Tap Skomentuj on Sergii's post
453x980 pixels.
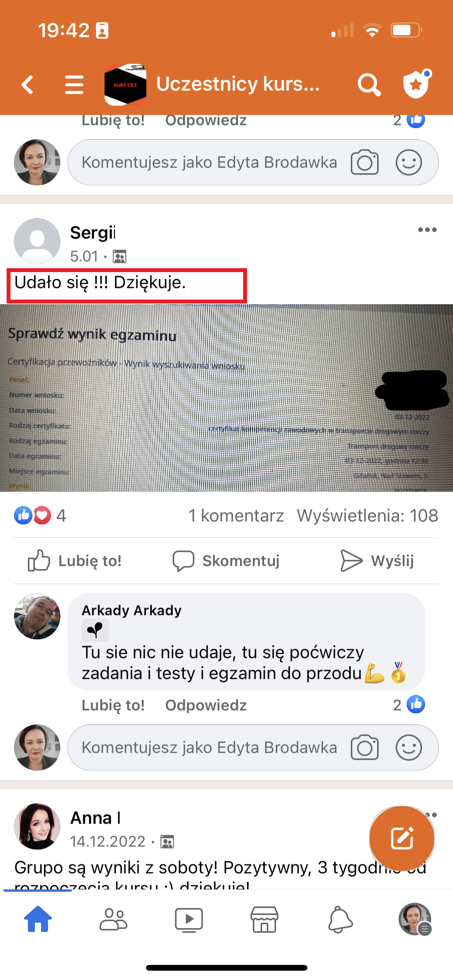click(x=226, y=561)
